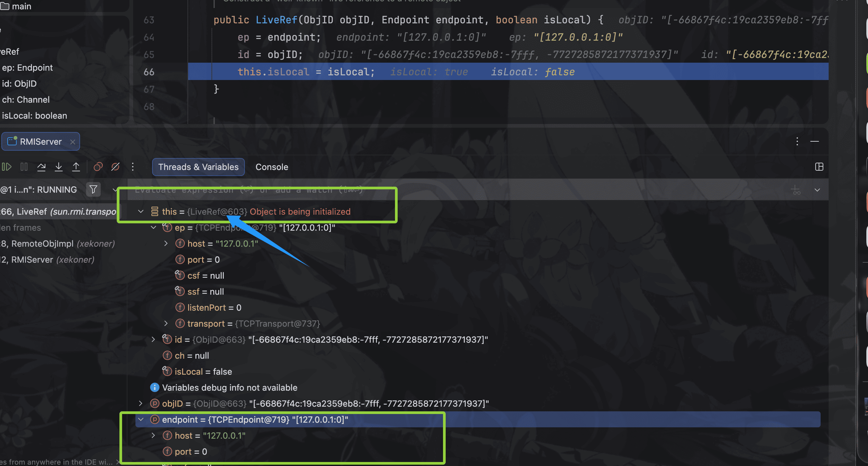
Task: Open the debugger options kebab menu
Action: [x=133, y=167]
